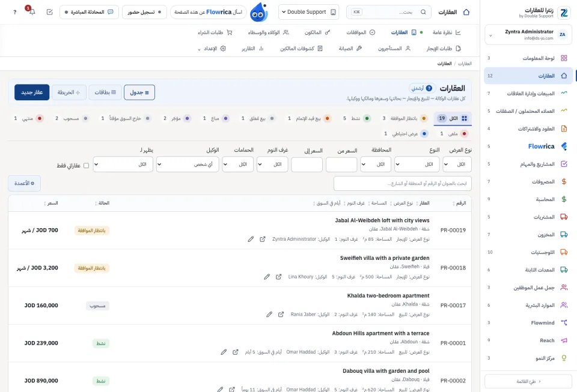Open العقود والاشتراكات contracts sidebar item
The height and width of the screenshot is (392, 577).
[528, 128]
